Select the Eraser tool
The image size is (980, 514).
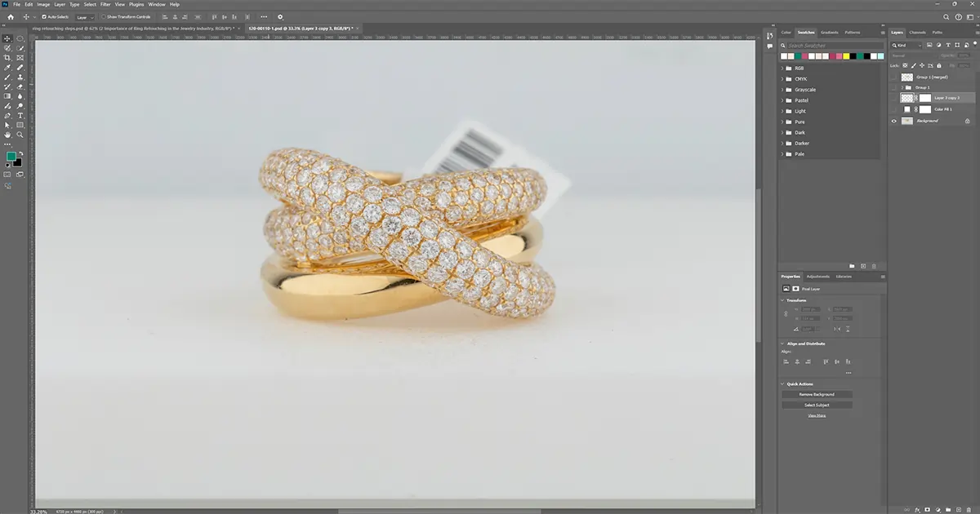pyautogui.click(x=20, y=86)
